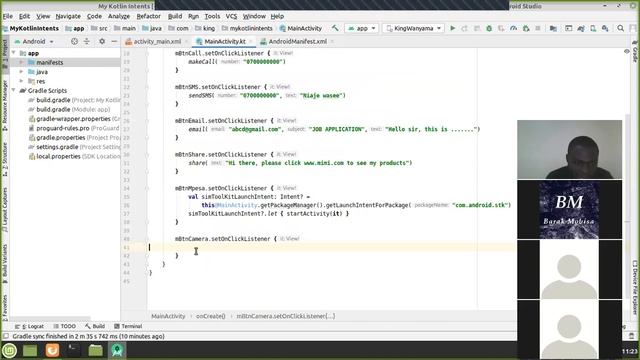This screenshot has height=360, width=640.
Task: Open Project panel settings gear
Action: pyautogui.click(x=102, y=41)
